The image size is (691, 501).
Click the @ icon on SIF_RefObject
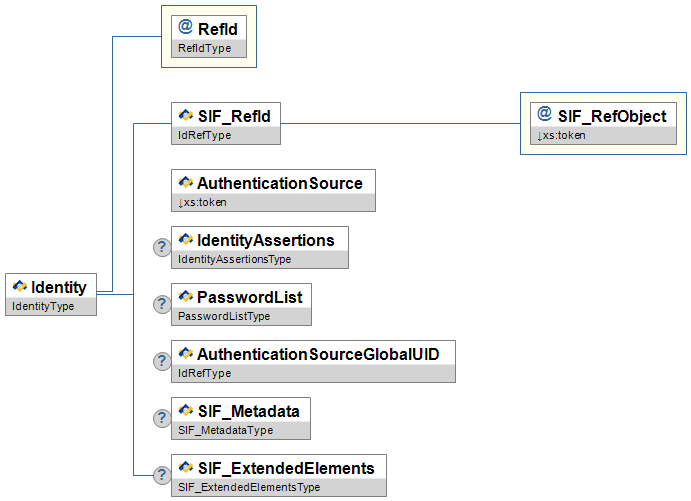click(545, 115)
